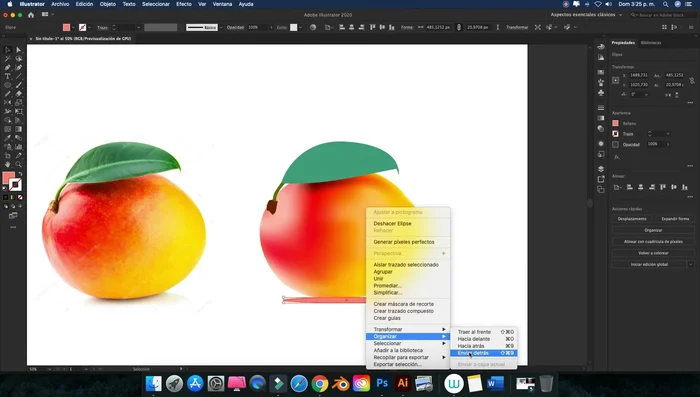Select the Eraser tool
This screenshot has height=397, width=700.
pos(18,94)
